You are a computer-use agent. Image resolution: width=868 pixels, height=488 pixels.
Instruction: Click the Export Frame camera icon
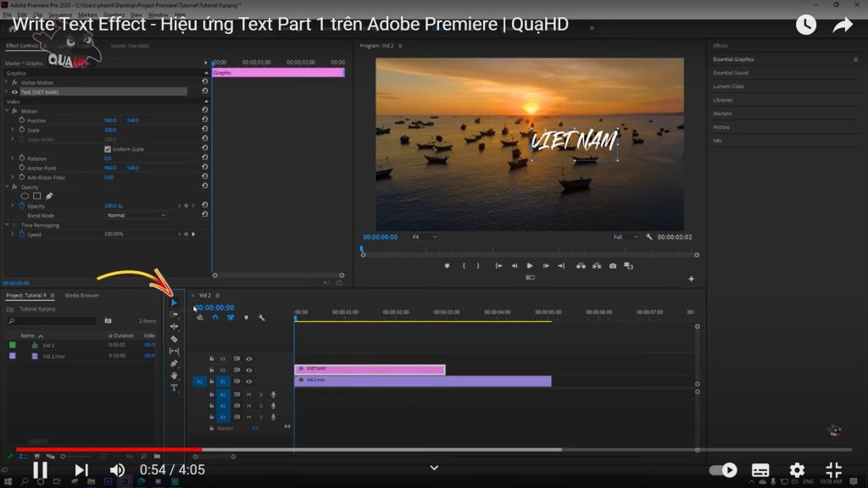coord(613,265)
